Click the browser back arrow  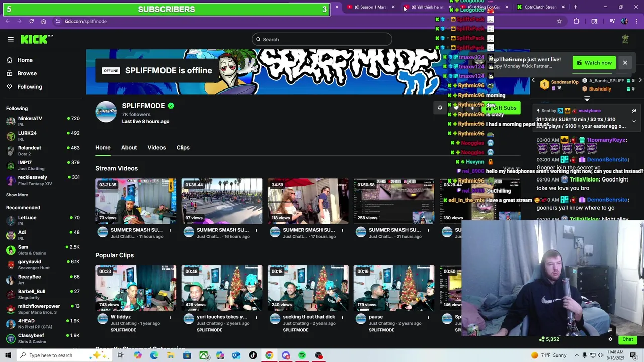8,21
